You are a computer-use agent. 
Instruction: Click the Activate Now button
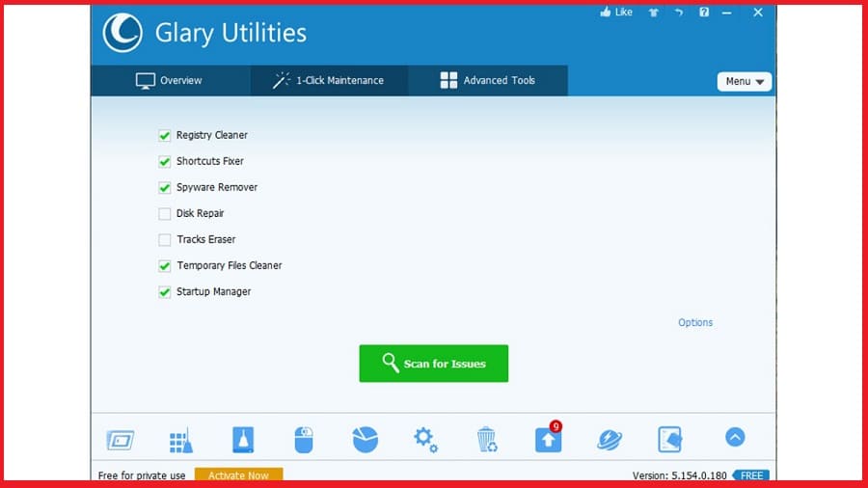[238, 474]
